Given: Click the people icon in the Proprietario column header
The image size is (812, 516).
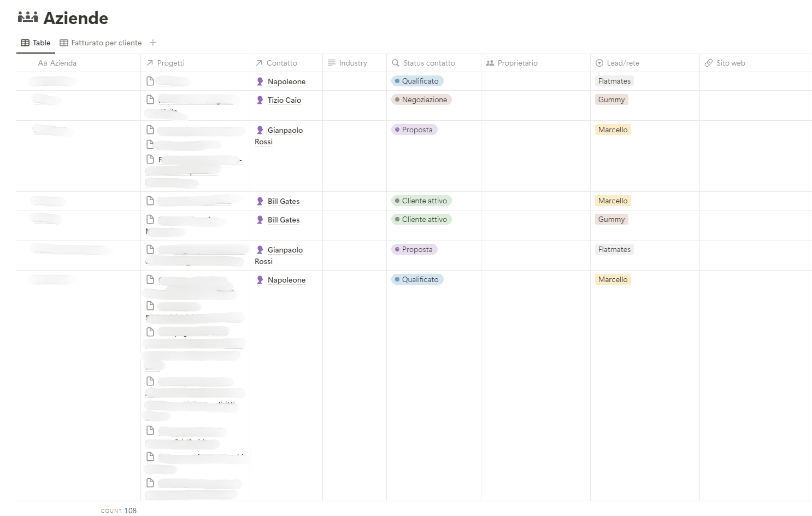Looking at the screenshot, I should (490, 63).
